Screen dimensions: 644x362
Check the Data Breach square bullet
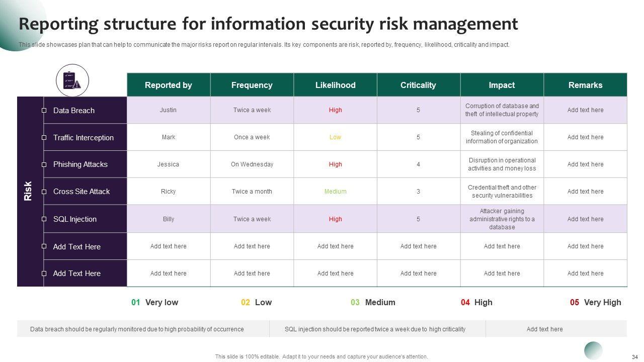(x=44, y=111)
